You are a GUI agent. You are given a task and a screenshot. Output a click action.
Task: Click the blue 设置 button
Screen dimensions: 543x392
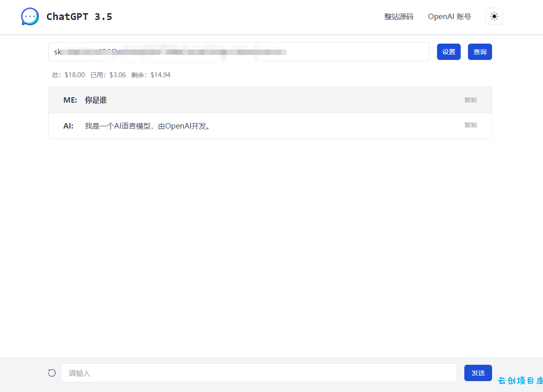449,52
